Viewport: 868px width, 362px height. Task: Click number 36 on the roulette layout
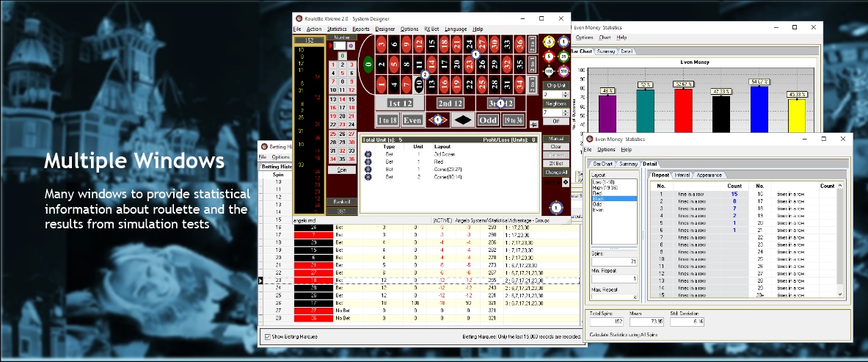[519, 44]
